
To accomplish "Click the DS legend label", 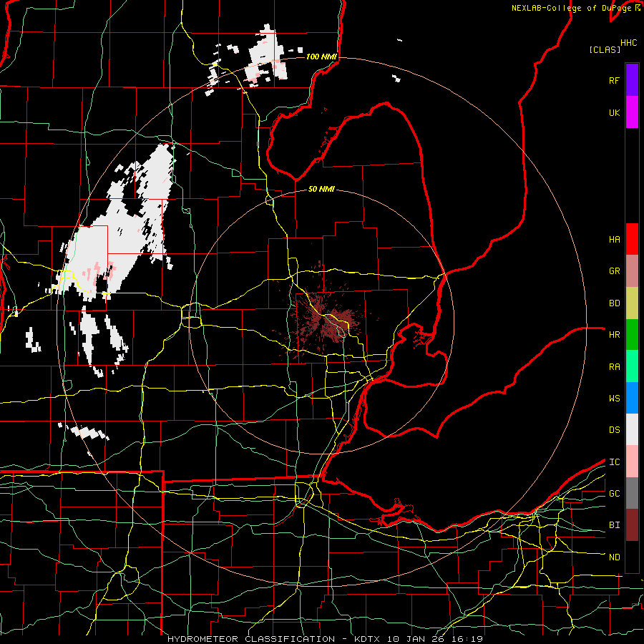I will 614,430.
